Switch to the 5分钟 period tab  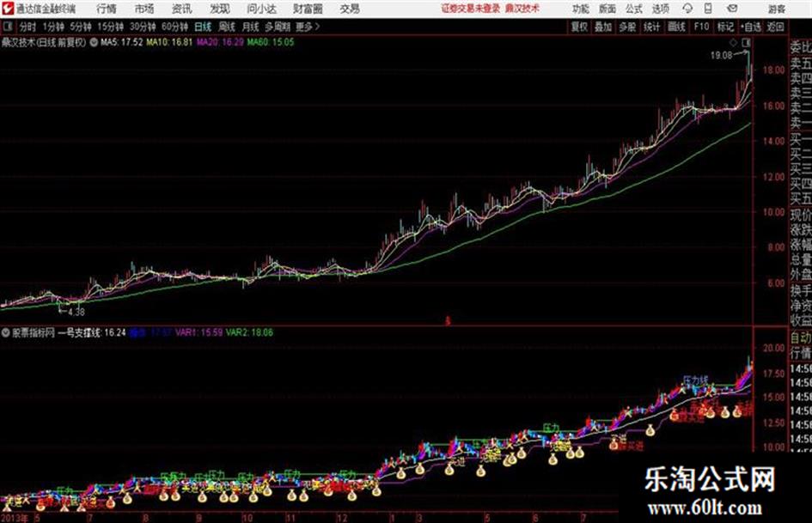[x=81, y=27]
